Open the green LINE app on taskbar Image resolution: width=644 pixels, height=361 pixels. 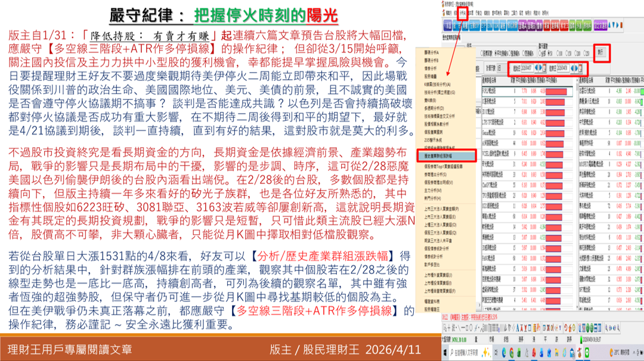coord(587,353)
